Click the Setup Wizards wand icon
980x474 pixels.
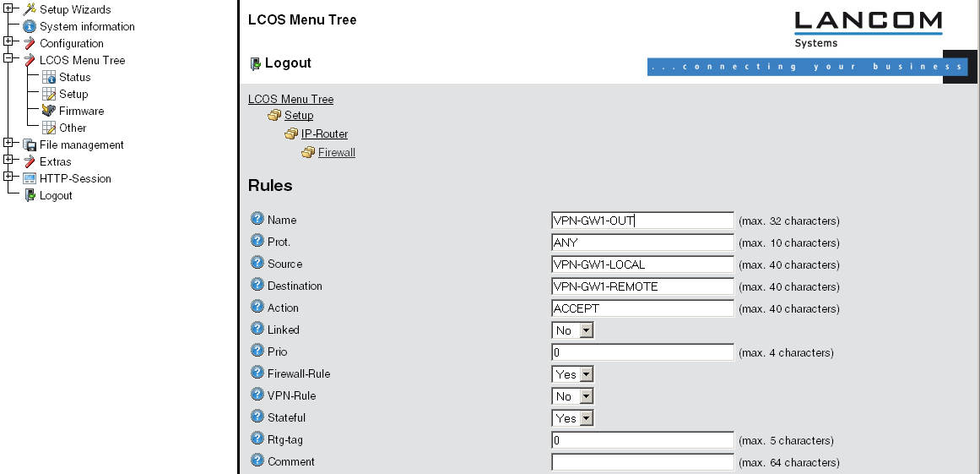coord(30,9)
